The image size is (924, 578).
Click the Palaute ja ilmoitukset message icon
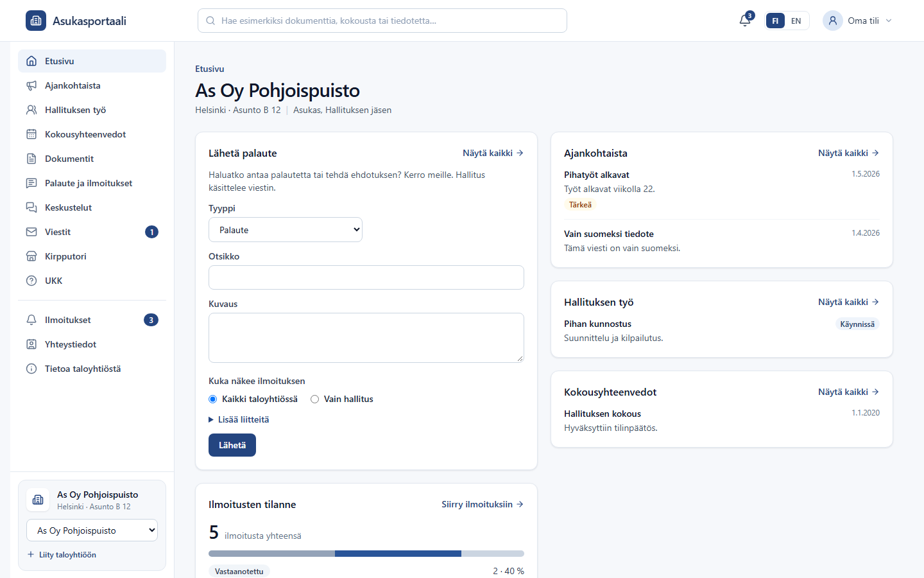coord(31,183)
